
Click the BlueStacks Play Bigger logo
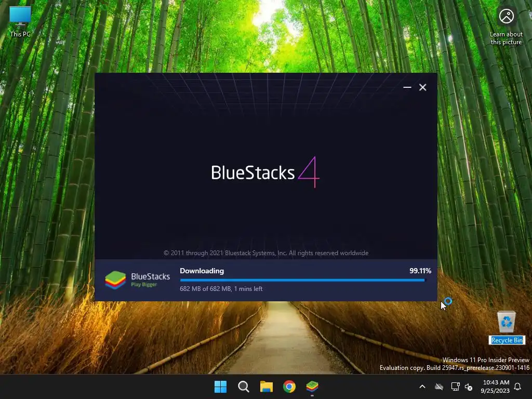coord(137,280)
